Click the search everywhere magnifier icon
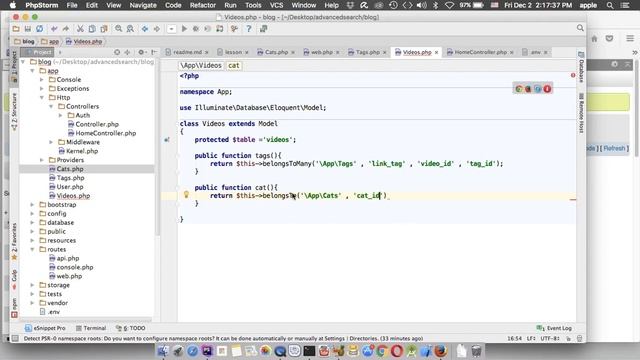This screenshot has height=360, width=640. [x=580, y=28]
